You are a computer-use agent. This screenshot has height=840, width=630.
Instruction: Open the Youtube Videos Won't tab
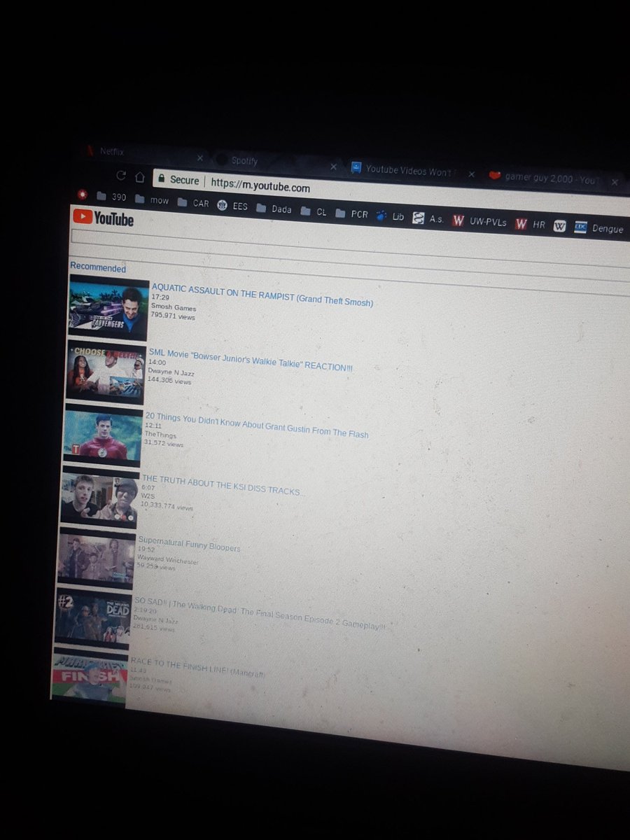(x=413, y=170)
